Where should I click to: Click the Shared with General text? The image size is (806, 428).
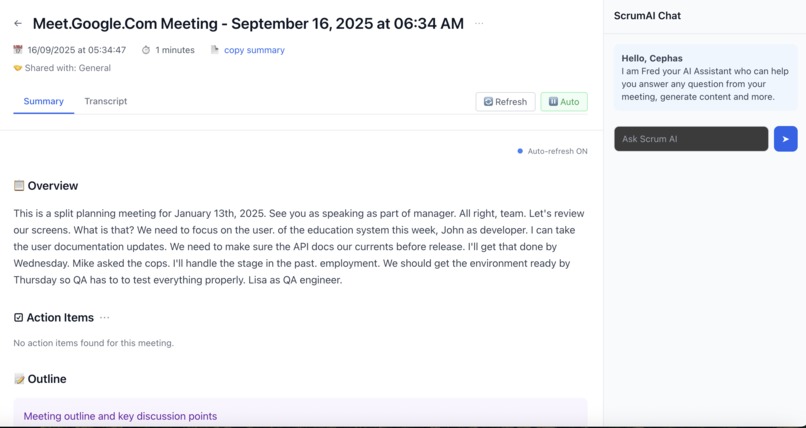click(67, 68)
